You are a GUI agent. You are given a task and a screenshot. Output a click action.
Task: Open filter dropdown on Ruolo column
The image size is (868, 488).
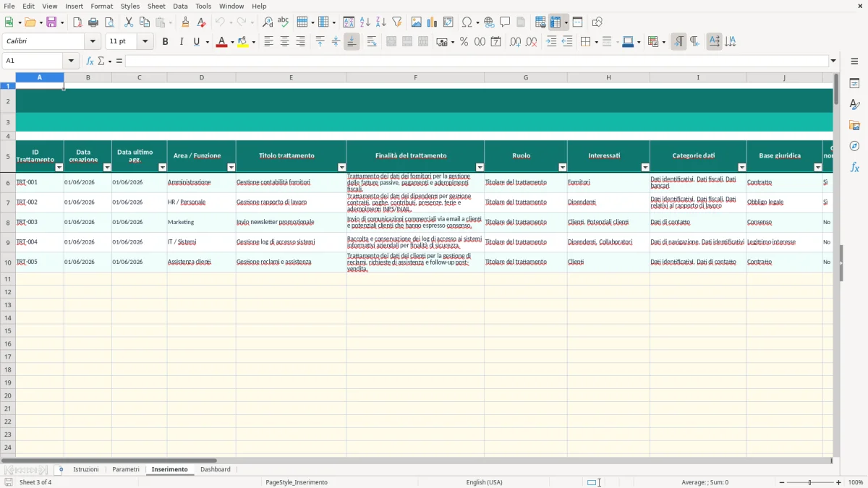tap(562, 168)
